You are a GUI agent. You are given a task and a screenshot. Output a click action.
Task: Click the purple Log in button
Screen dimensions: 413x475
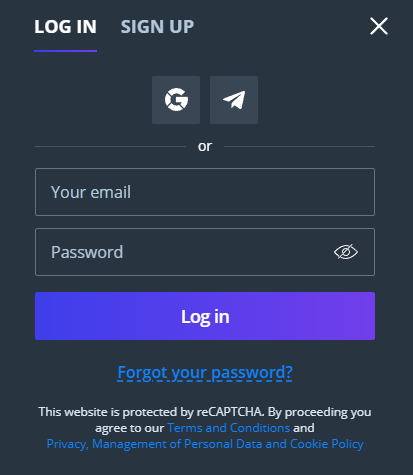205,316
